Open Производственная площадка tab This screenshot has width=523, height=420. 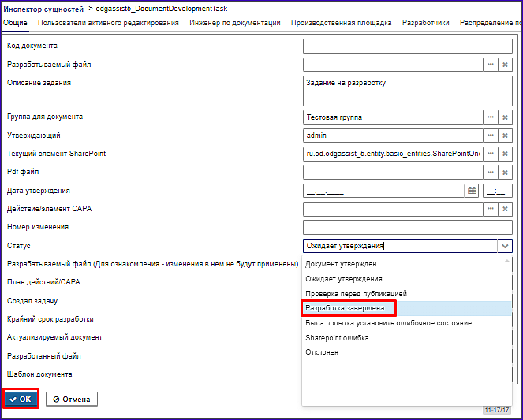pyautogui.click(x=341, y=23)
